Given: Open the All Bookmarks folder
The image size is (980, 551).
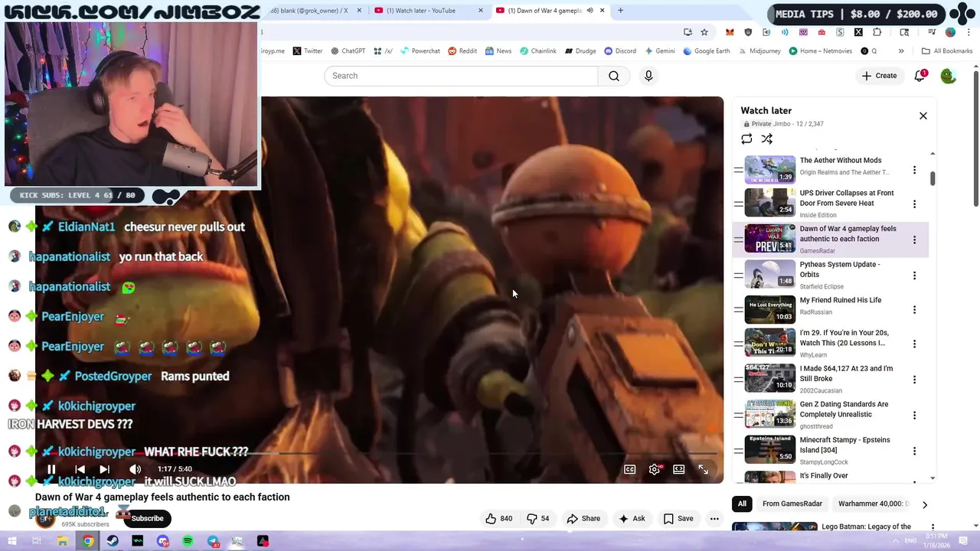Looking at the screenshot, I should (947, 51).
